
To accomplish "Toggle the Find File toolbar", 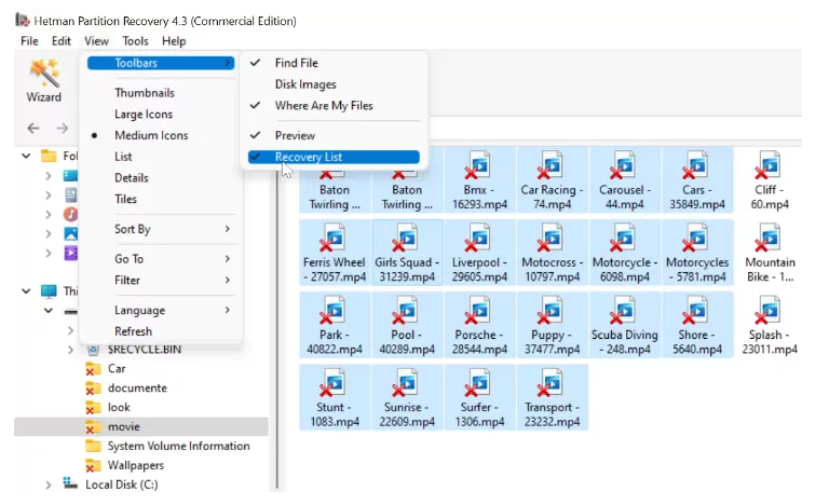I will (x=334, y=63).
